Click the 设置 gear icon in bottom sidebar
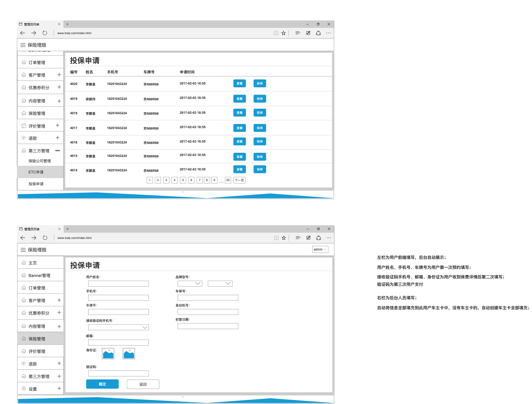The height and width of the screenshot is (404, 532). (x=24, y=388)
